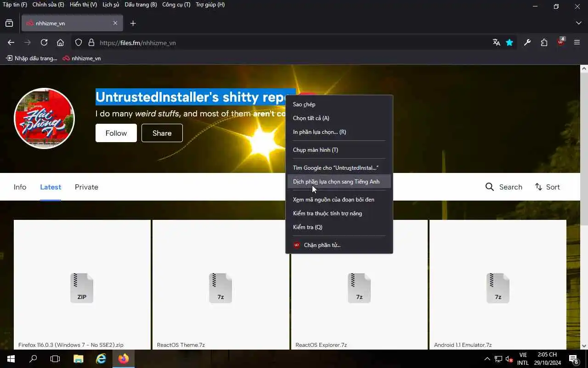Screen dimensions: 588x368
Task: Choose Xem mã nguồn của đoạn bôi đen
Action: [x=339, y=200]
